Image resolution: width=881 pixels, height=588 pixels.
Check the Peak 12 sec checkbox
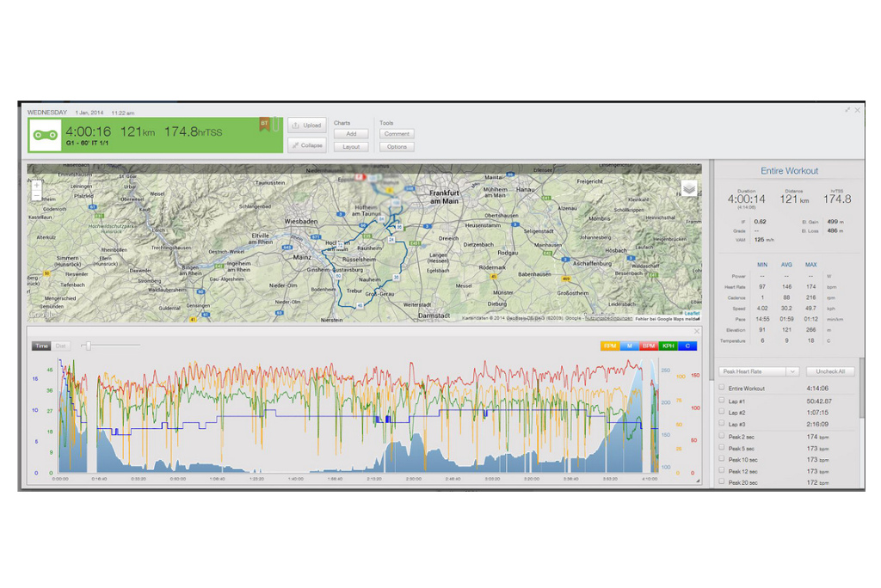coord(722,470)
